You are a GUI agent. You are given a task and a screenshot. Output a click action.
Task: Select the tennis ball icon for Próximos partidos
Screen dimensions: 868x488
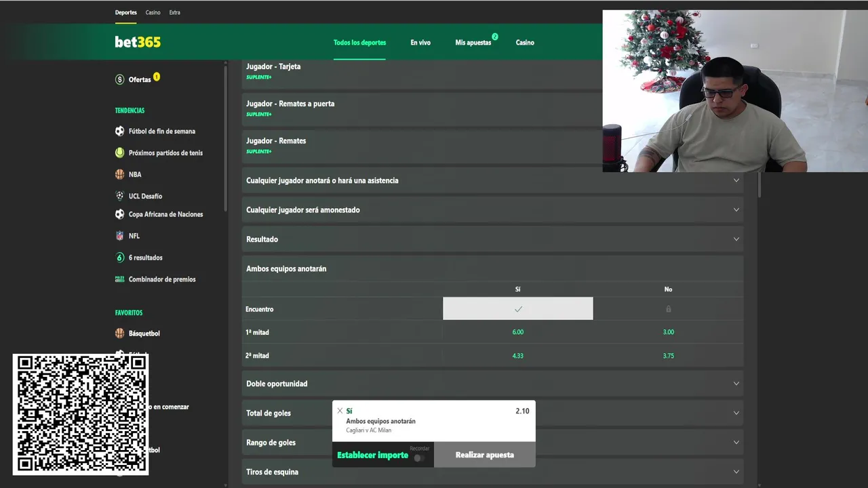[x=120, y=152]
